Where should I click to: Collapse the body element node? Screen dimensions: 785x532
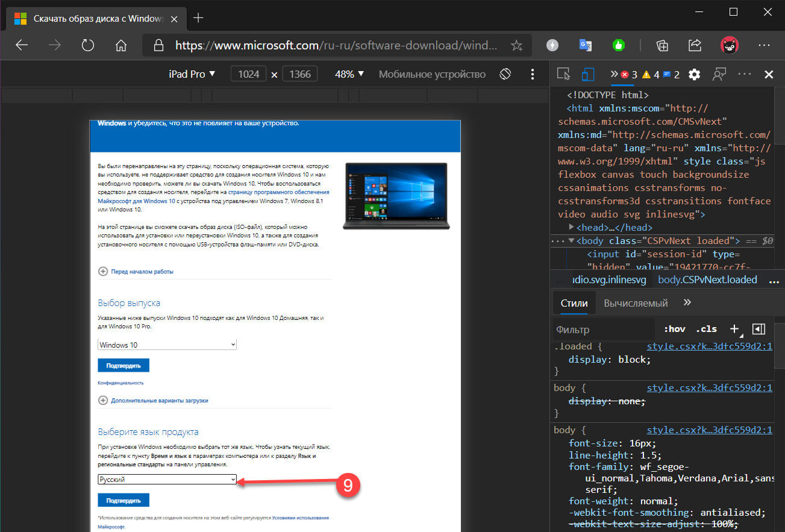(x=571, y=240)
